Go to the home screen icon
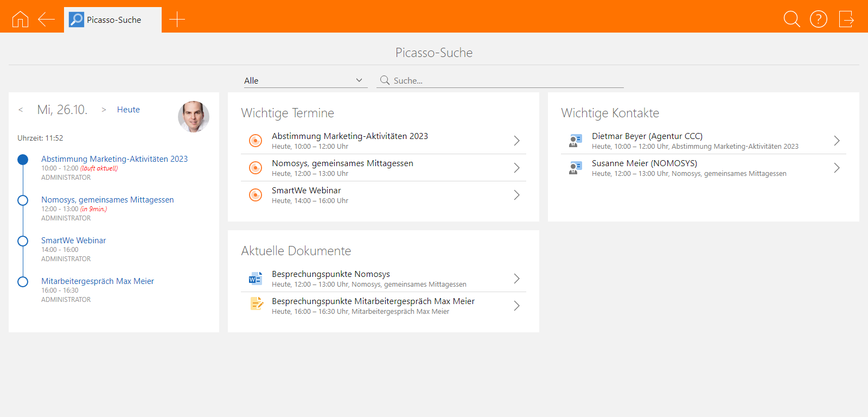 [20, 20]
